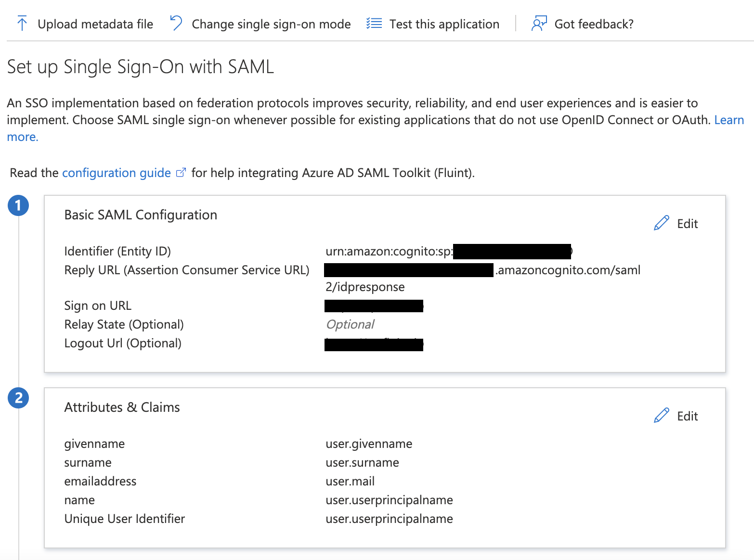Click the upload arrow icon
This screenshot has height=560, width=754.
pos(22,23)
